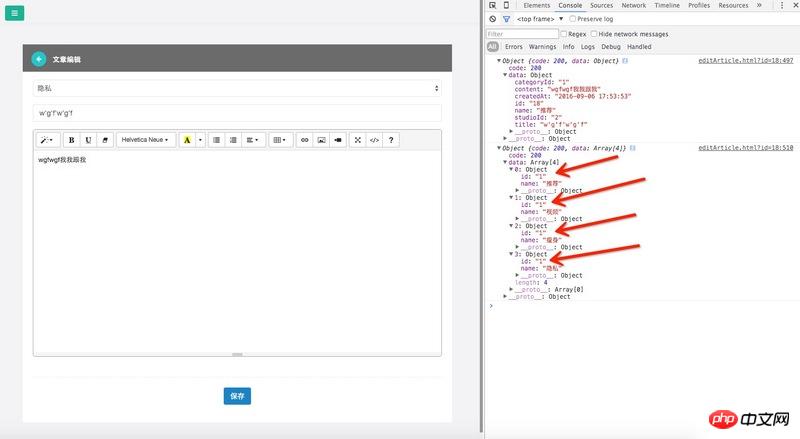The width and height of the screenshot is (800, 439).
Task: Check Hide network messages checkbox
Action: coord(594,34)
